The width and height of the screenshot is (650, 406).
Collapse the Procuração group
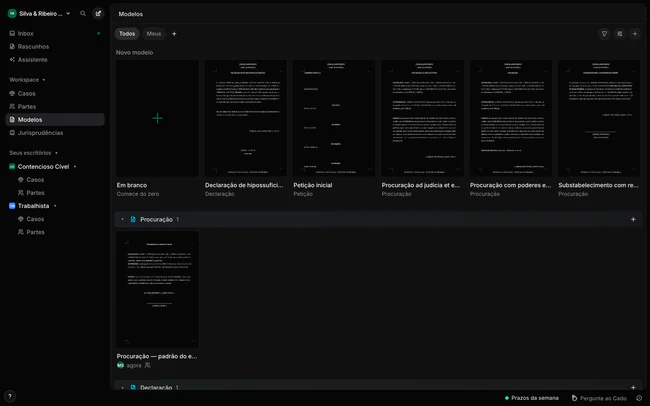coord(122,219)
